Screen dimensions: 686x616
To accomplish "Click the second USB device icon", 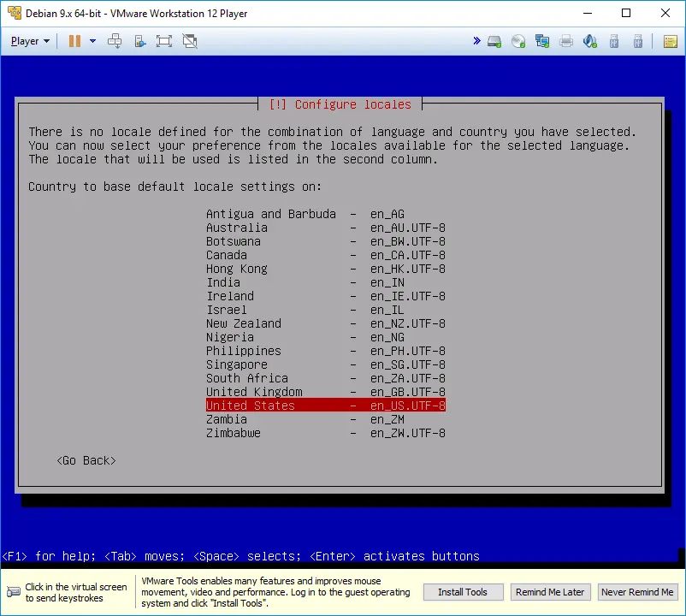I will [x=638, y=41].
